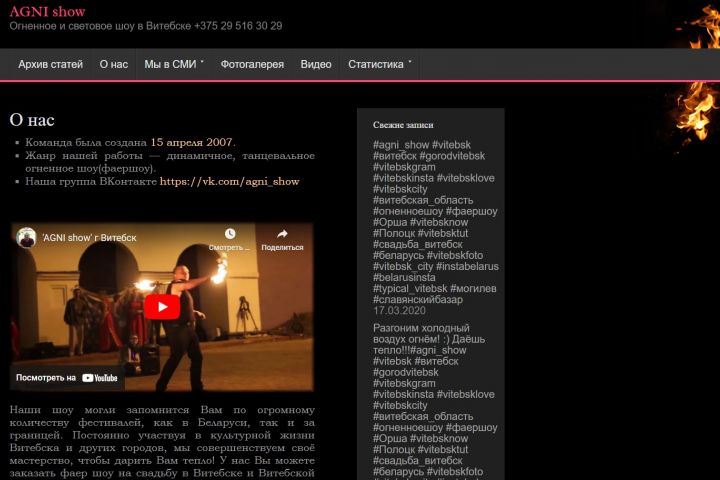Viewport: 720px width, 480px height.
Task: Click the paragraph starting Наши шоу могли запомнится
Action: [162, 441]
